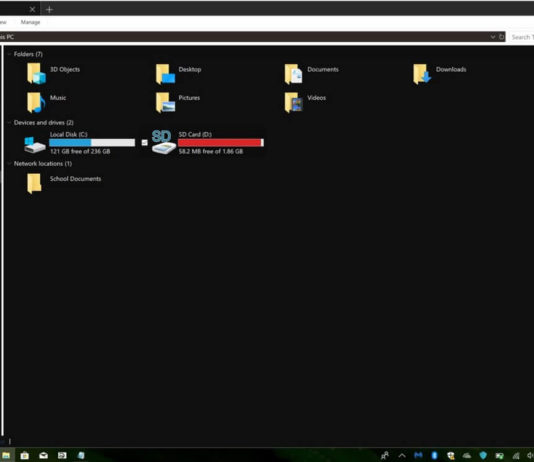This screenshot has height=462, width=534.
Task: Collapse the Devices and drives (2) group
Action: 9,123
